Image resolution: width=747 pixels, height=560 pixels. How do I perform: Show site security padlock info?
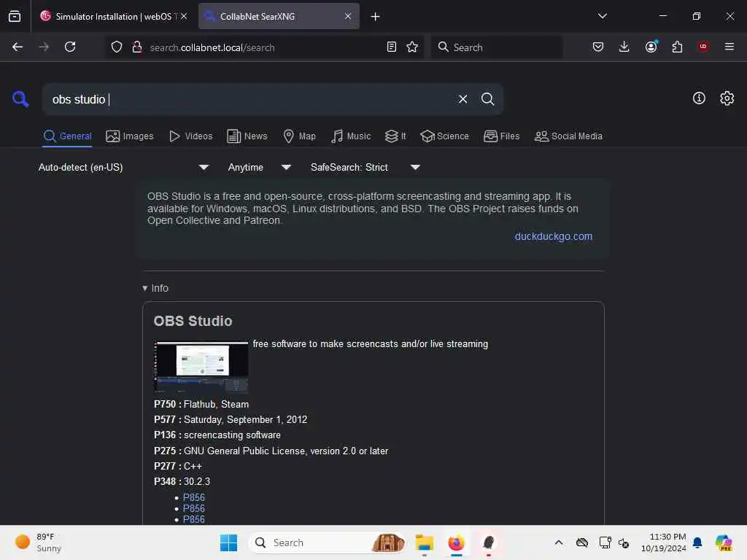137,47
